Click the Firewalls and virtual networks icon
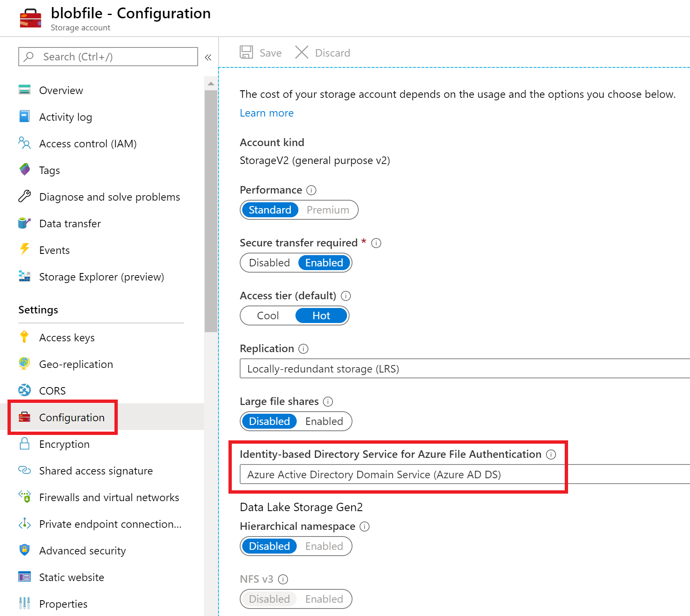690x616 pixels. [x=25, y=497]
